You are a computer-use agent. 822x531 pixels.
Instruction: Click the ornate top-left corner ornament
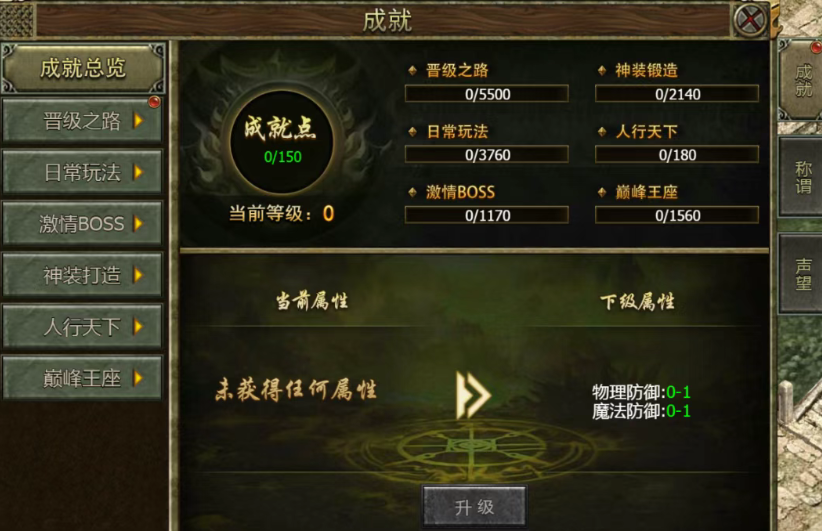click(17, 20)
